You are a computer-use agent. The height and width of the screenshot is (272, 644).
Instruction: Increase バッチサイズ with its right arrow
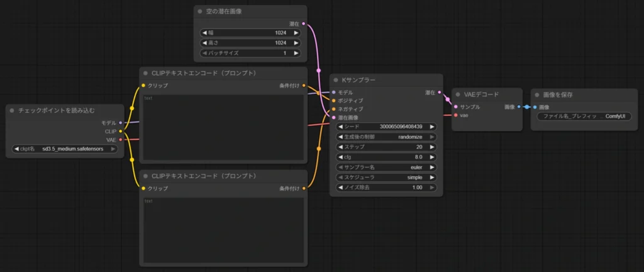point(296,54)
